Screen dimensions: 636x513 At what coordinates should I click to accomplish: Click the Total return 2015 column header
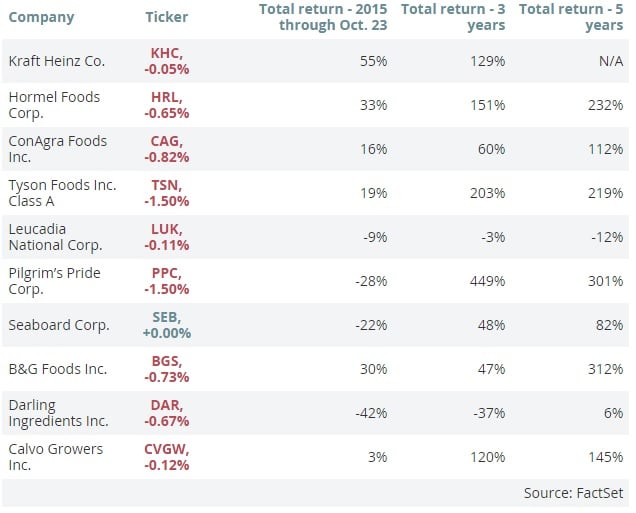tap(324, 18)
